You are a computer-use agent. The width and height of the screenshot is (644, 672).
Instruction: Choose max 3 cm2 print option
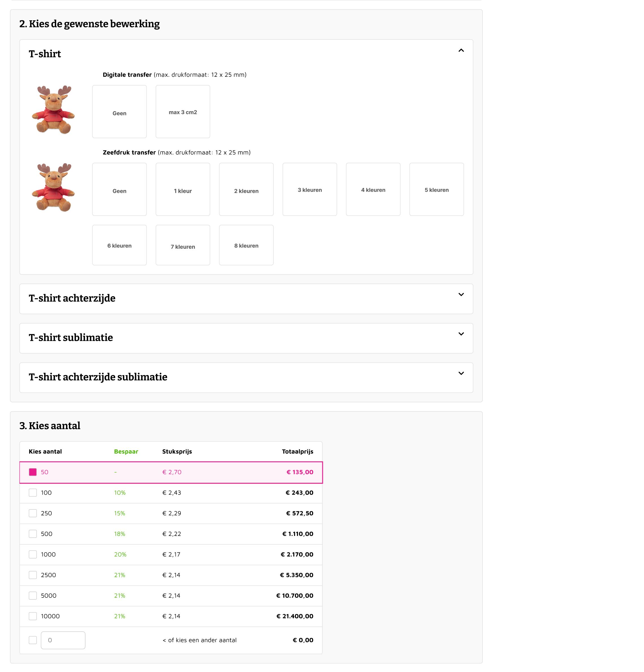click(x=183, y=112)
